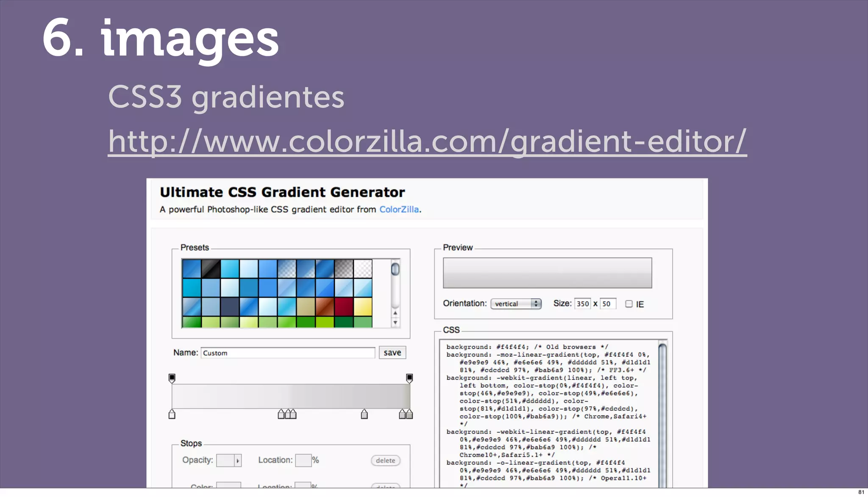868x497 pixels.
Task: Pick the dark red preset swatch
Action: coord(344,306)
